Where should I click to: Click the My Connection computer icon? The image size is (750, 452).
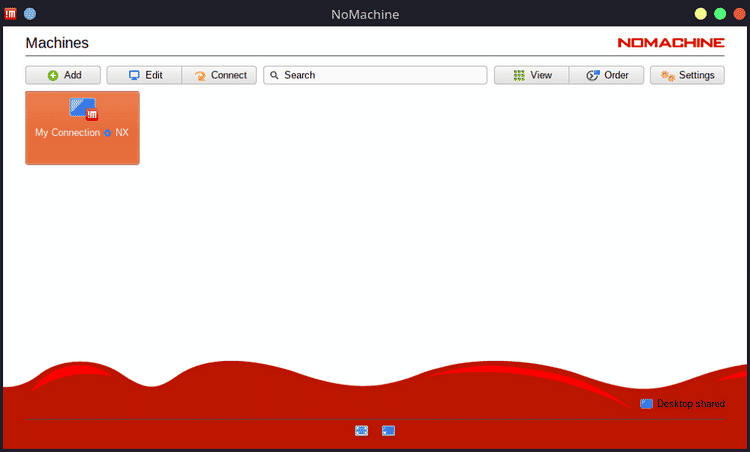(84, 109)
